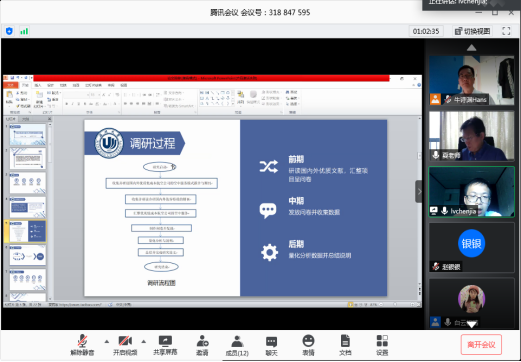
Task: Open the 表情 emoji reactions
Action: click(308, 345)
